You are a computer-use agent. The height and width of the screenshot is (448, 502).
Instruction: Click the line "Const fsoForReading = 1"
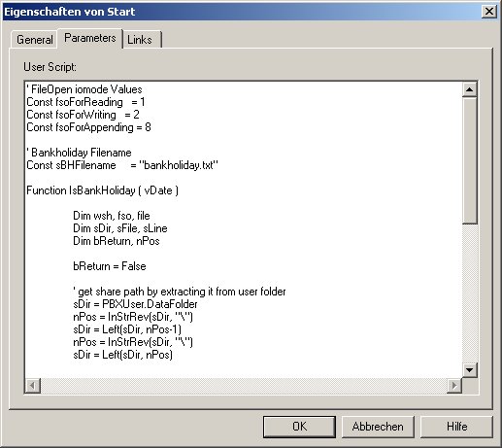[x=85, y=102]
